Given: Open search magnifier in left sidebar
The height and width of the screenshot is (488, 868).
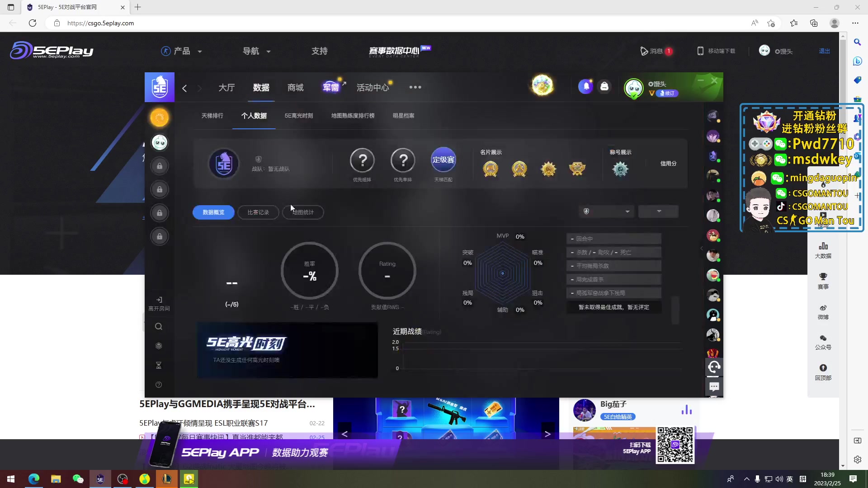Looking at the screenshot, I should point(159,326).
